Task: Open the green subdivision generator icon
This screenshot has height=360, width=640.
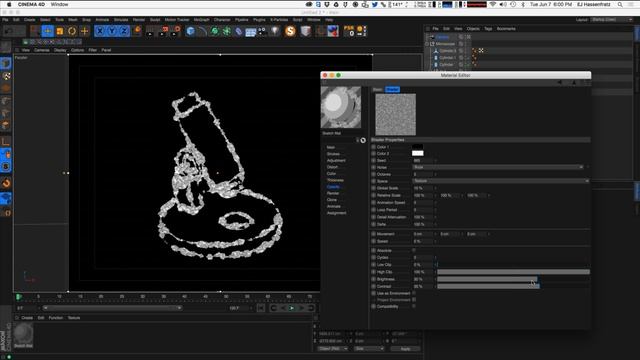Action: tap(214, 31)
